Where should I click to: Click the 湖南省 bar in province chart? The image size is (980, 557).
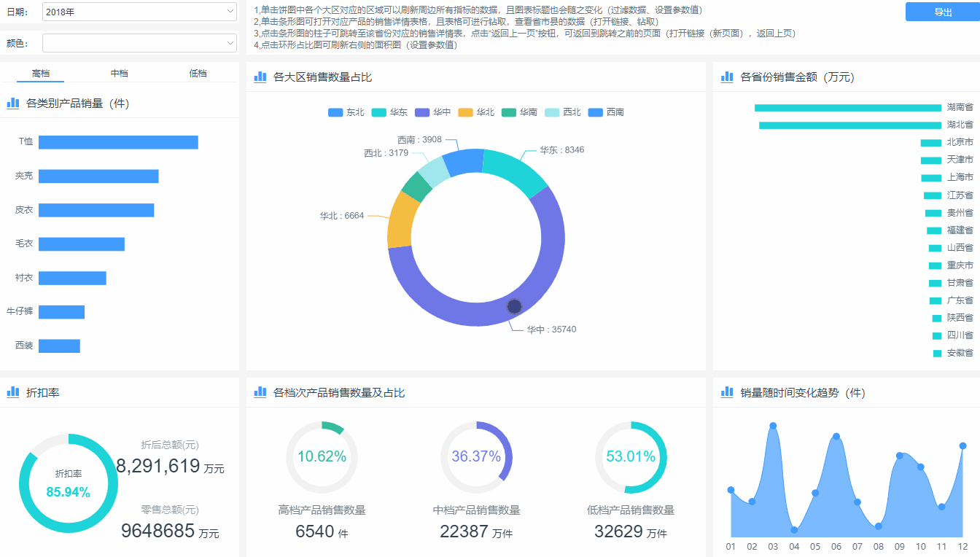847,108
